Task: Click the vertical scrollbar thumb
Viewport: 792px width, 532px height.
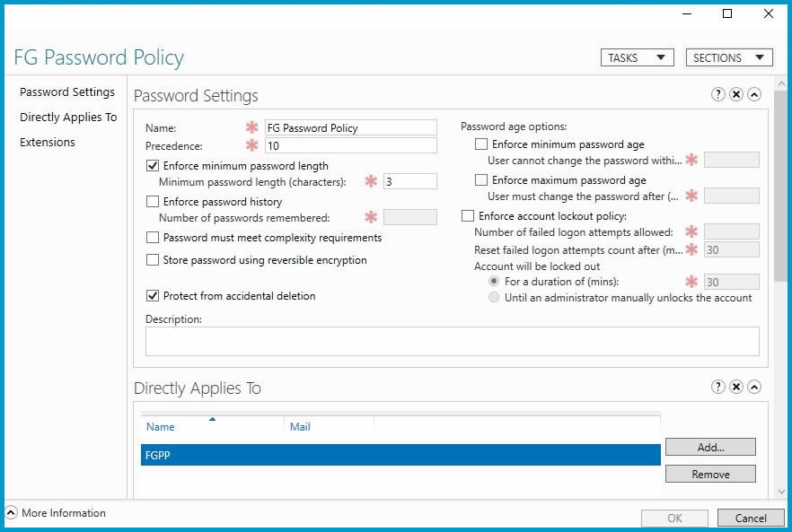Action: 781,187
